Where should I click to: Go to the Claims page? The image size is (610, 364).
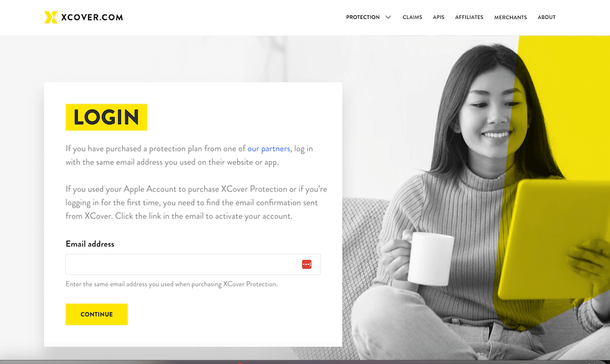coord(412,17)
